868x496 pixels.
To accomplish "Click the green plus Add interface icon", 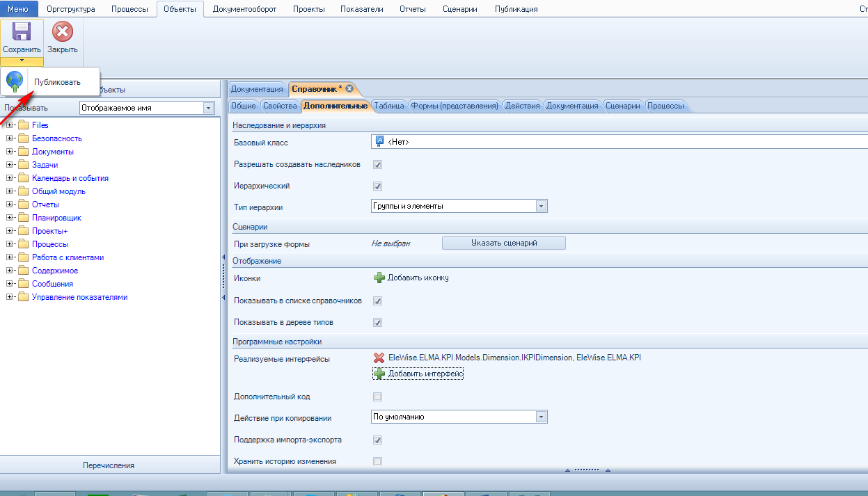I will tap(379, 374).
